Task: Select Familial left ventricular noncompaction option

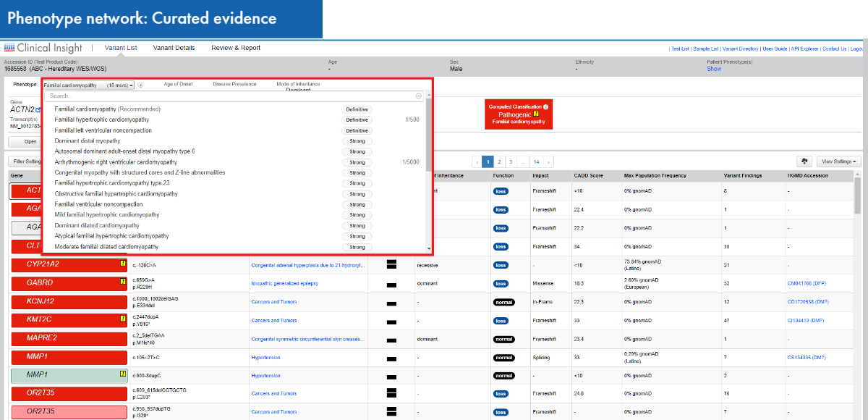Action: [103, 130]
